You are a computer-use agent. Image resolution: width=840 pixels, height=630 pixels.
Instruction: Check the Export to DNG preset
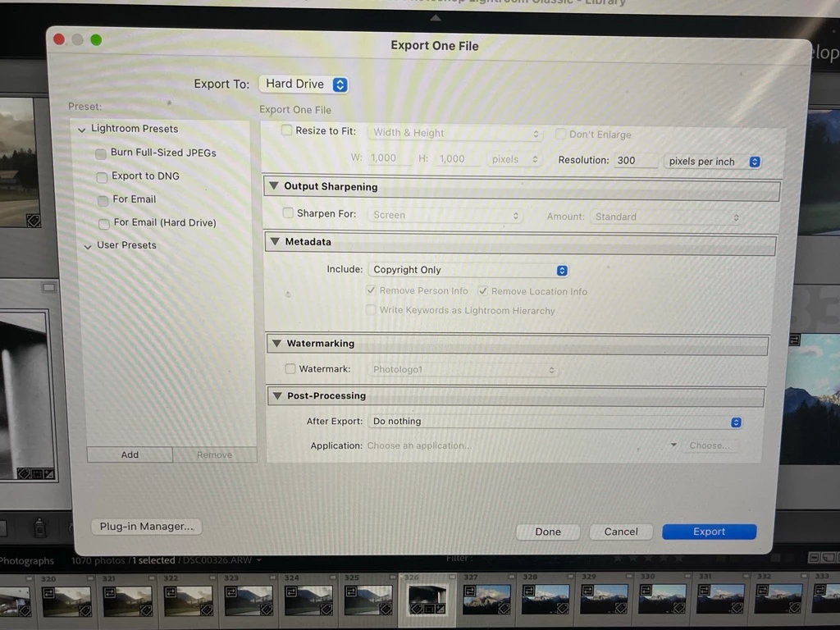pos(102,177)
